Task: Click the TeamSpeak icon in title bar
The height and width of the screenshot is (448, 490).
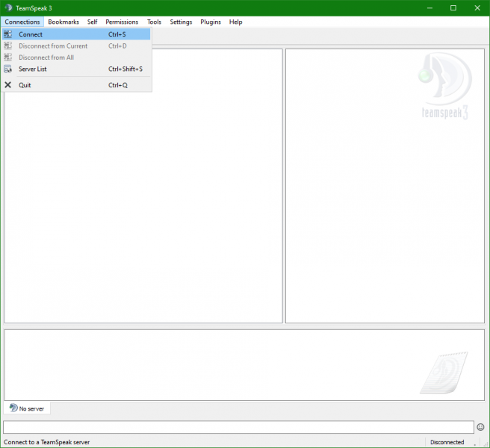Action: tap(8, 7)
